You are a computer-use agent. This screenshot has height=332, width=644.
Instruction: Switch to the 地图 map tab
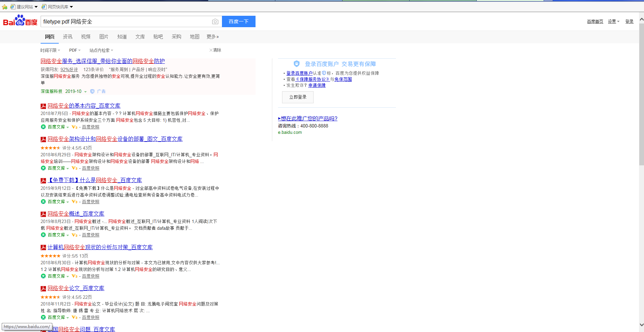point(194,37)
